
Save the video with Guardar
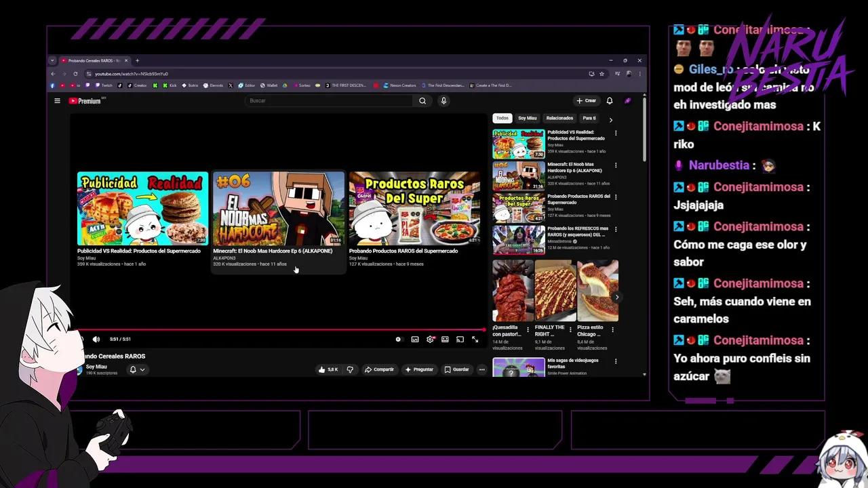[x=456, y=369]
